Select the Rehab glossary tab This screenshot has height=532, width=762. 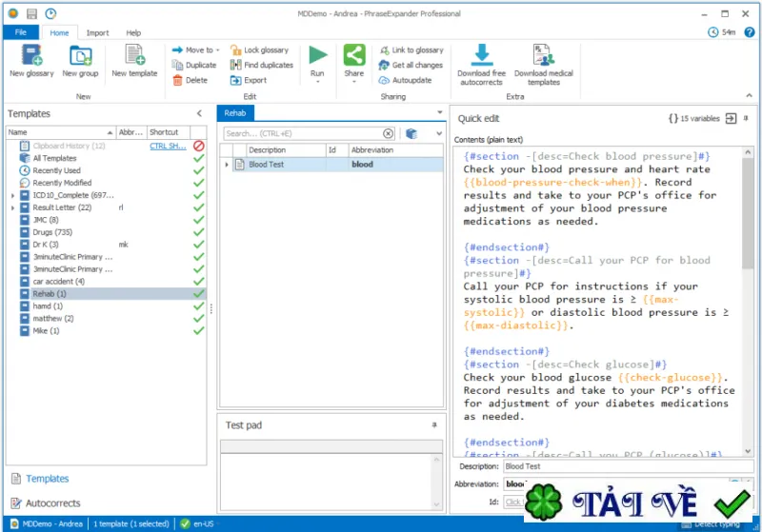235,113
